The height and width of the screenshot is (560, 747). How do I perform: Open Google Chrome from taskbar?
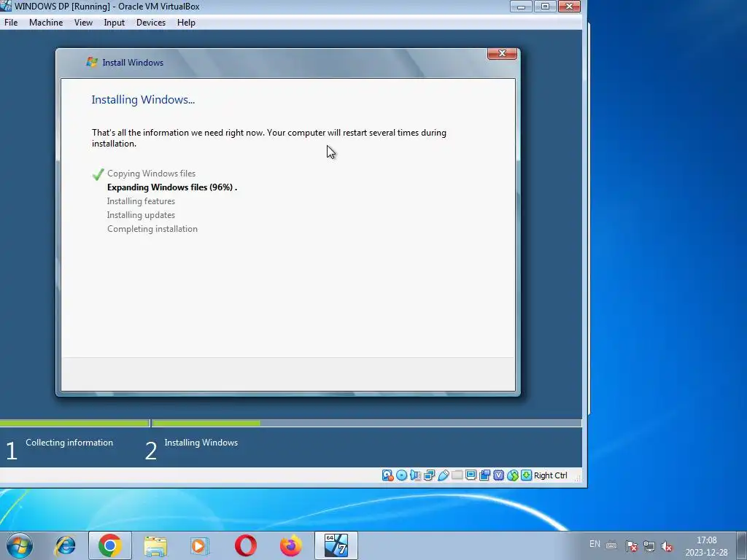pyautogui.click(x=110, y=545)
